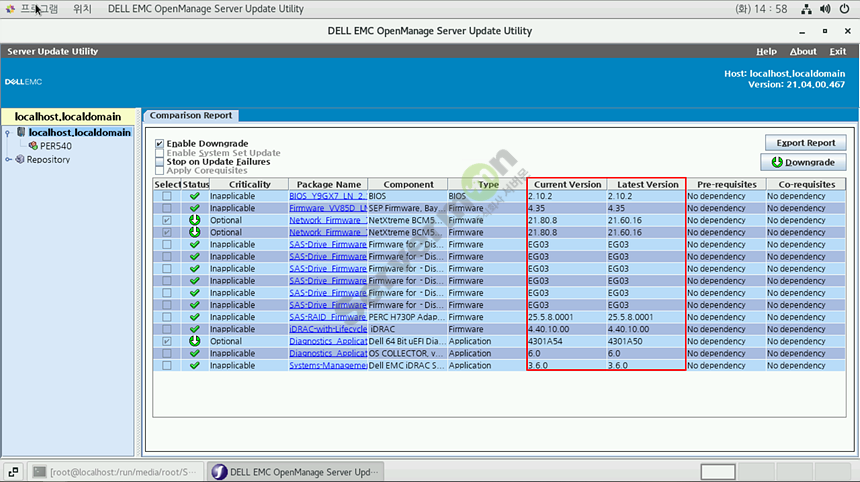Tick select checkbox for the PERC H730P row
The image size is (860, 482).
click(x=167, y=317)
